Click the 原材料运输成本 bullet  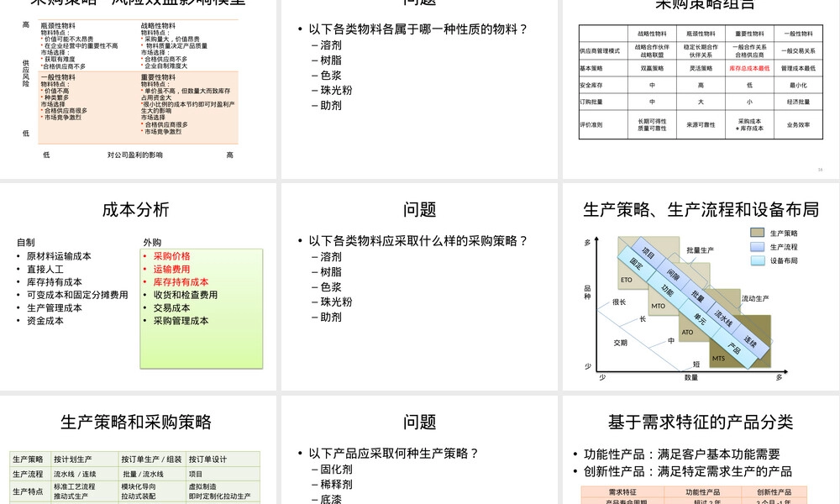59,256
